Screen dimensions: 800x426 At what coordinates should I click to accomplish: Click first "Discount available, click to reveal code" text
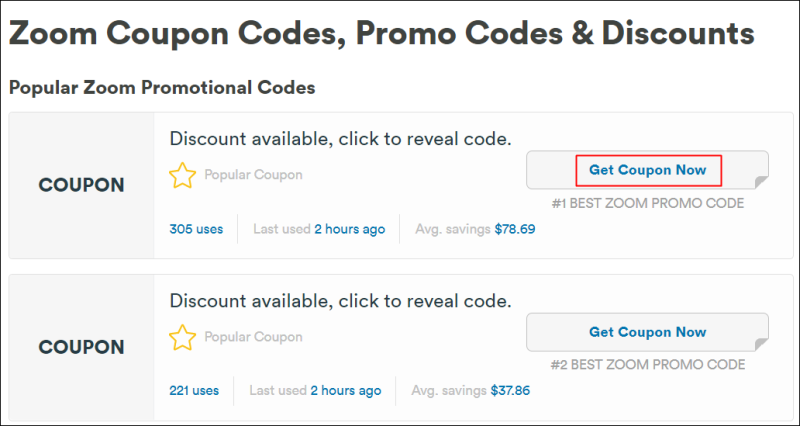pyautogui.click(x=340, y=138)
